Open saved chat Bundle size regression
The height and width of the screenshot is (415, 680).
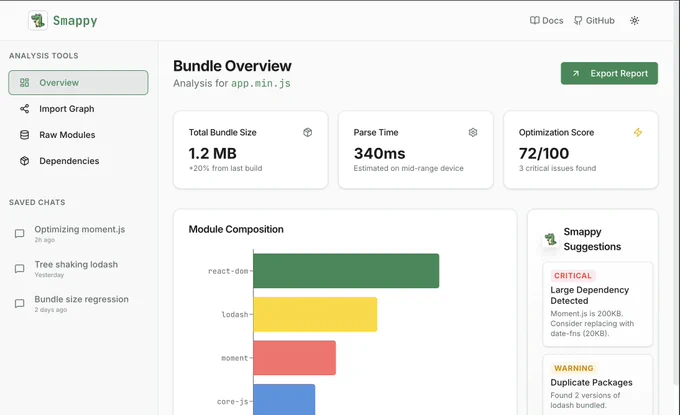tap(78, 303)
